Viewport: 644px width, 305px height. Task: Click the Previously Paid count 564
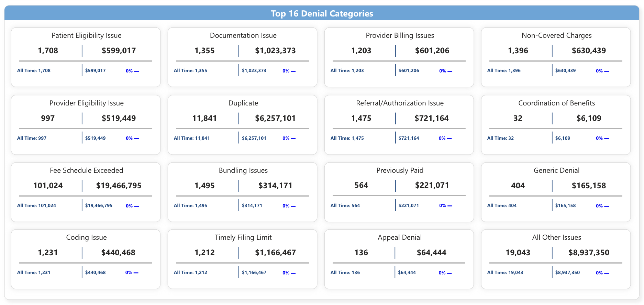coord(361,185)
